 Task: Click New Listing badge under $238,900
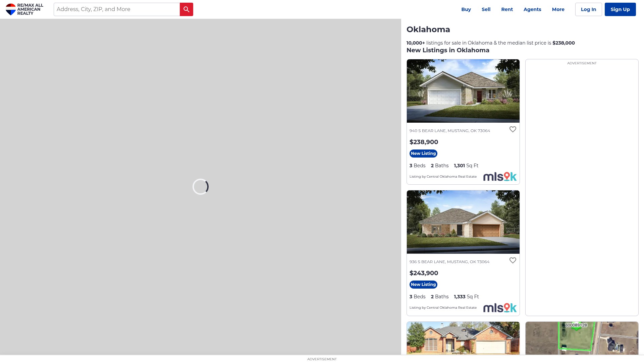click(x=423, y=154)
